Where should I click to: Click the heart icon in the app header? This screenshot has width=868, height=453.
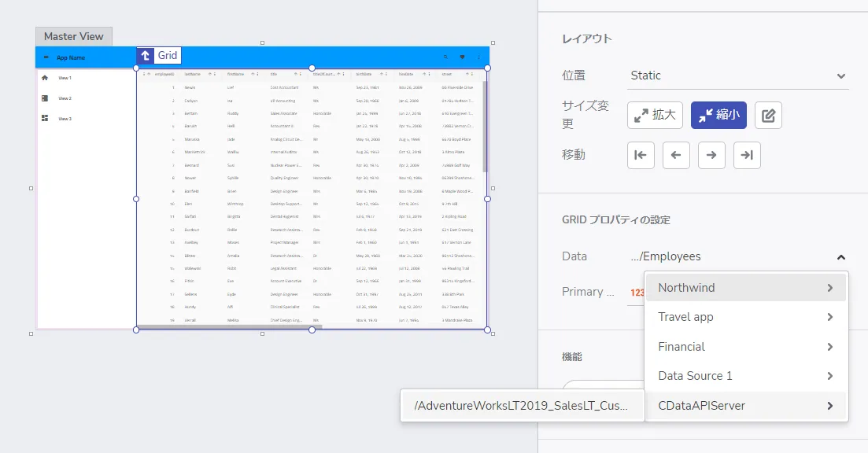[462, 57]
